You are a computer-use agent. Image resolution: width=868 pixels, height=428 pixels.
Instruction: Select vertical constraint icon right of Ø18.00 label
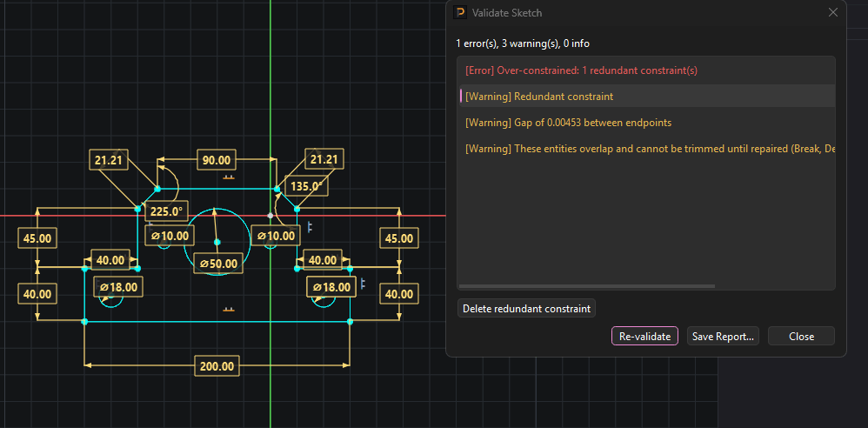pyautogui.click(x=364, y=284)
